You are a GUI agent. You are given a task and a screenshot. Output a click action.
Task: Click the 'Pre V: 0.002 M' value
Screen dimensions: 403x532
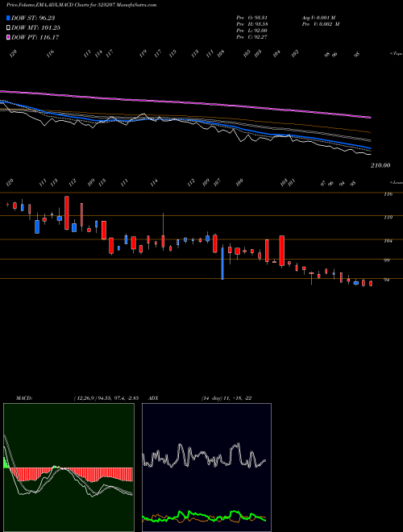[x=321, y=24]
